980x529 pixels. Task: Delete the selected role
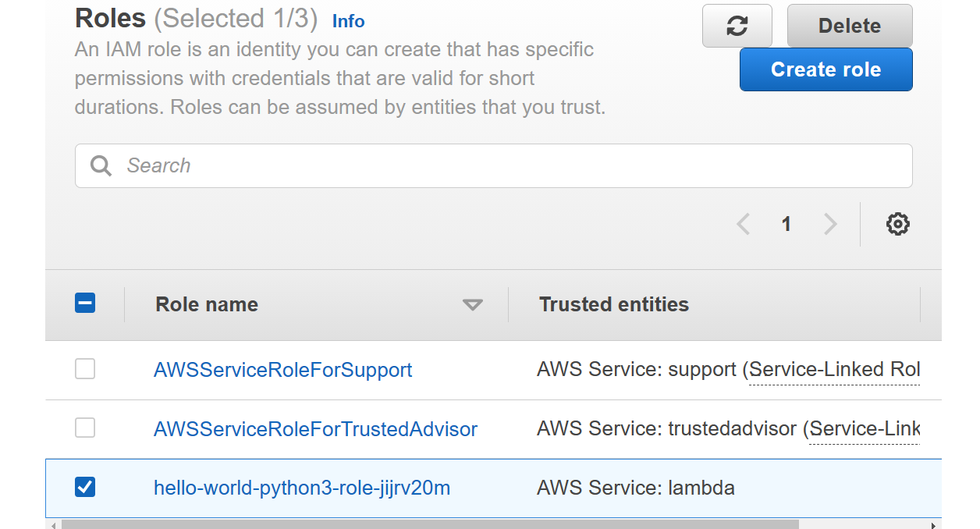(x=850, y=26)
